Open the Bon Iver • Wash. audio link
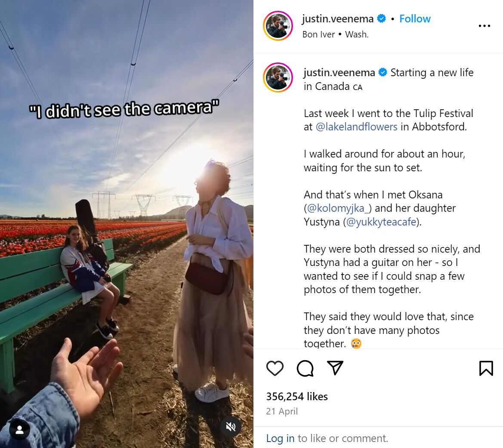Screen dimensions: 503x448 (x=335, y=34)
